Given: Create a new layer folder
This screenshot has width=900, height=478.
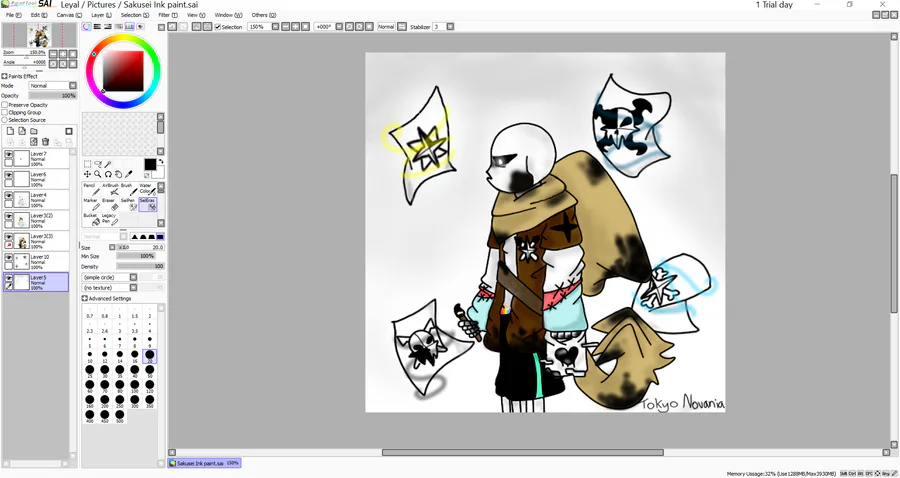Looking at the screenshot, I should coord(34,131).
